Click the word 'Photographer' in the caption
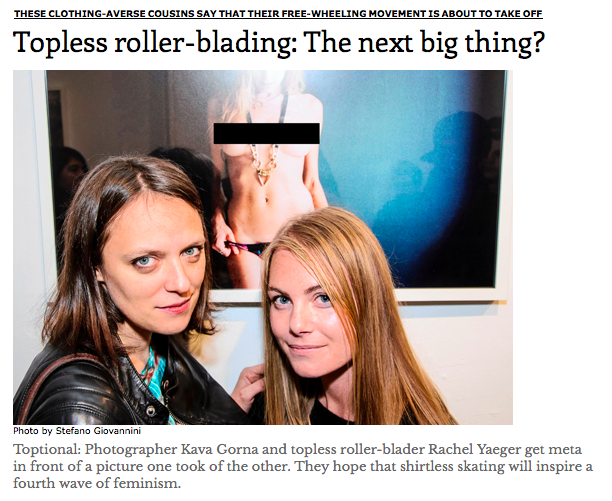The width and height of the screenshot is (612, 501). click(131, 449)
